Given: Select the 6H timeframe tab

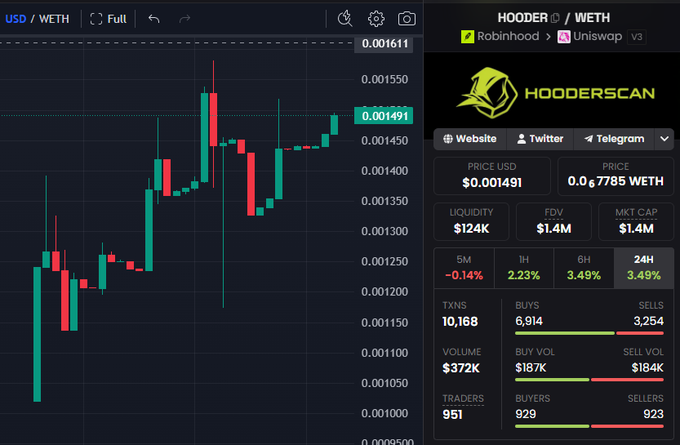Looking at the screenshot, I should [x=584, y=268].
